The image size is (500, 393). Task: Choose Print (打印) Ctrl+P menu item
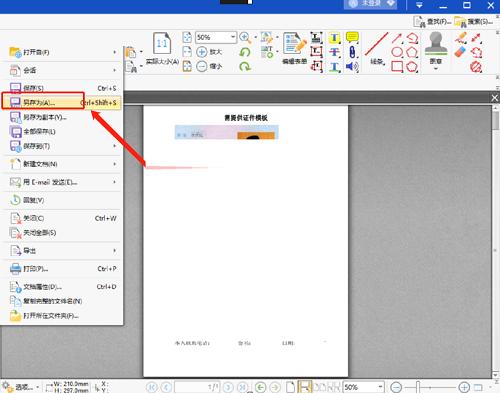[62, 269]
